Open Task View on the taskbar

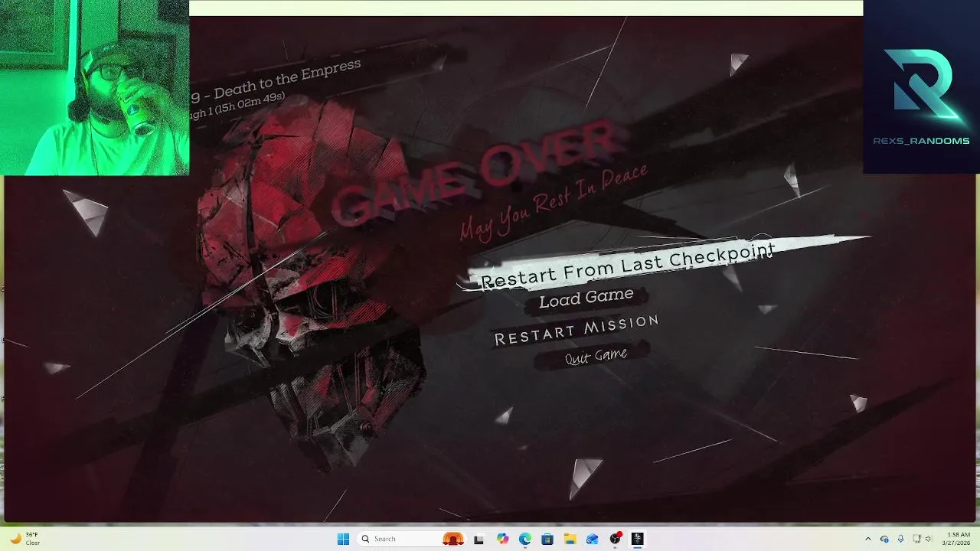[479, 539]
